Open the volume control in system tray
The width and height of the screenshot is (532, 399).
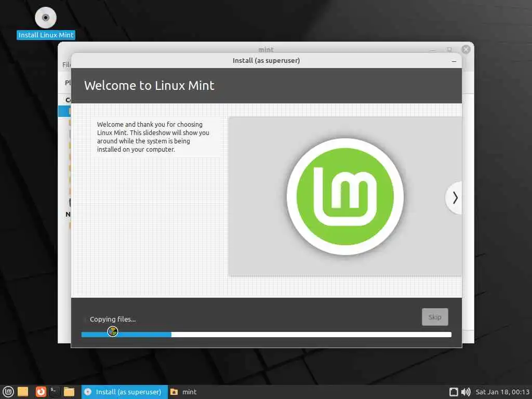pos(466,392)
